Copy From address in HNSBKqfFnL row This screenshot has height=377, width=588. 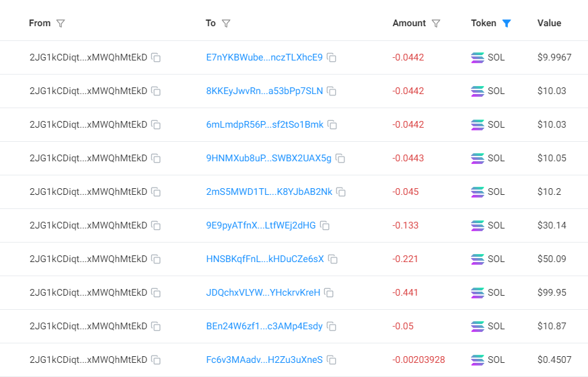click(x=156, y=259)
